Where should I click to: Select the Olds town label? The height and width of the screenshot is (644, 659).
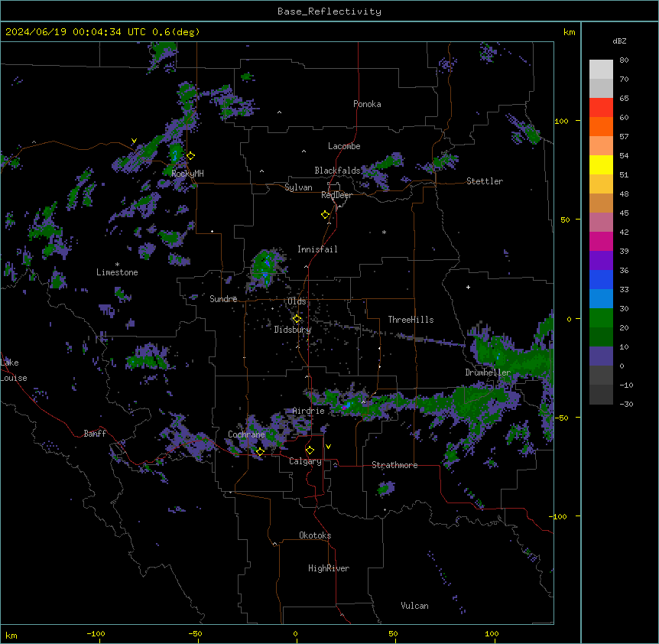(297, 301)
